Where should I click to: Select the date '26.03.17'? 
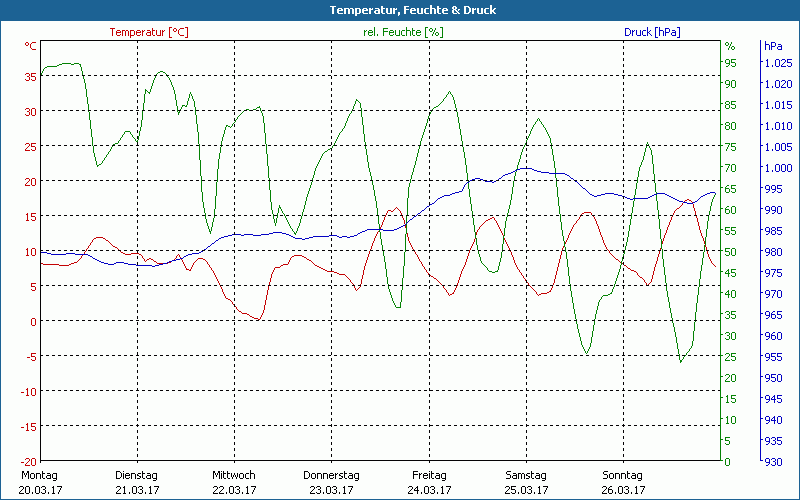point(623,490)
